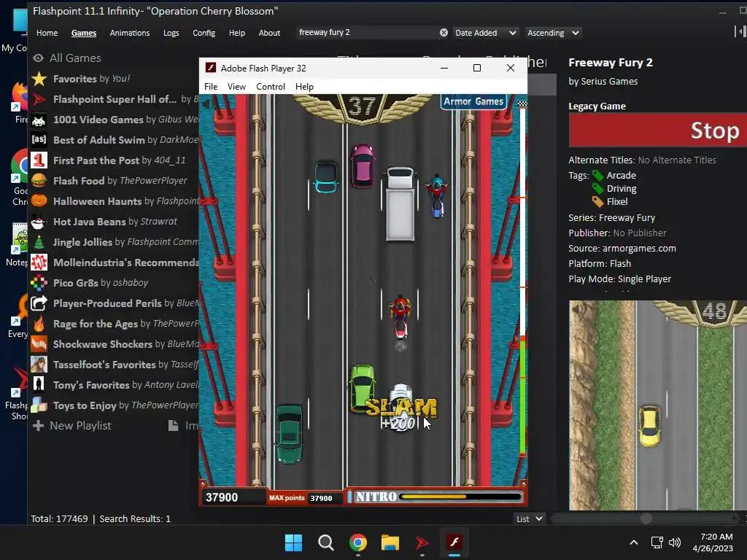
Task: Click the Best of Adult Swim icon
Action: pos(39,139)
